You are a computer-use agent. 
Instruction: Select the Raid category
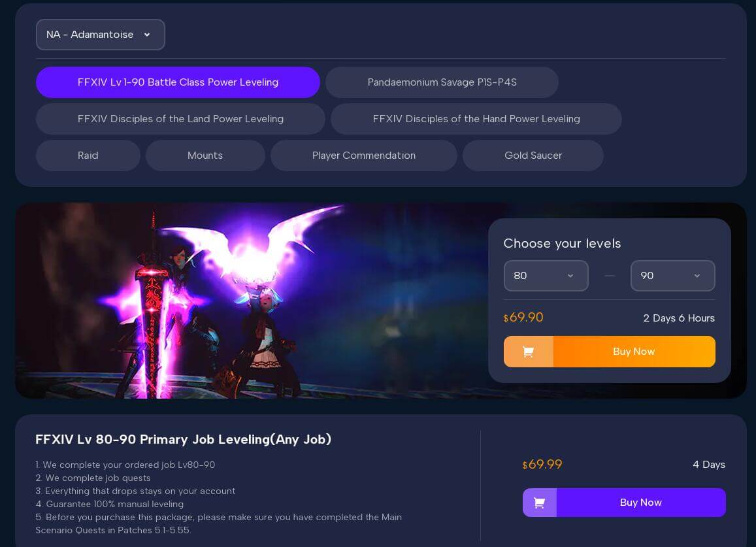(88, 156)
